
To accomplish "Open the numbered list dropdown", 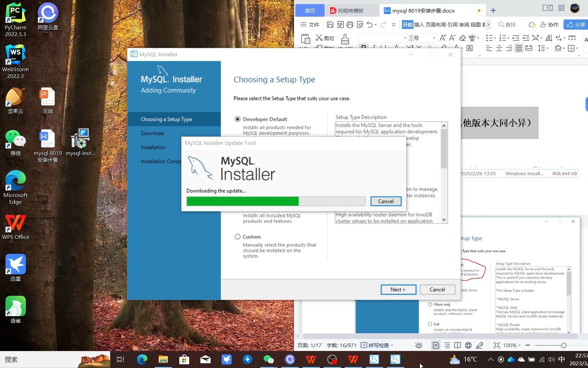I will pos(508,38).
